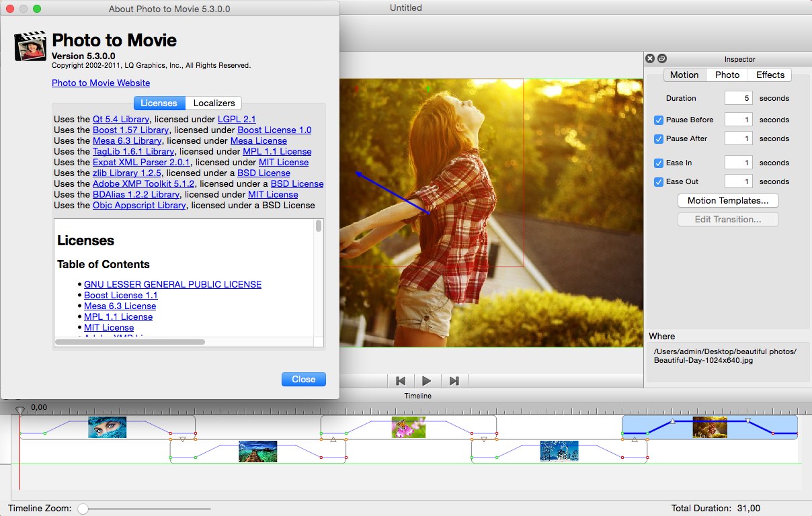Click the Edit Transition button

click(x=728, y=219)
